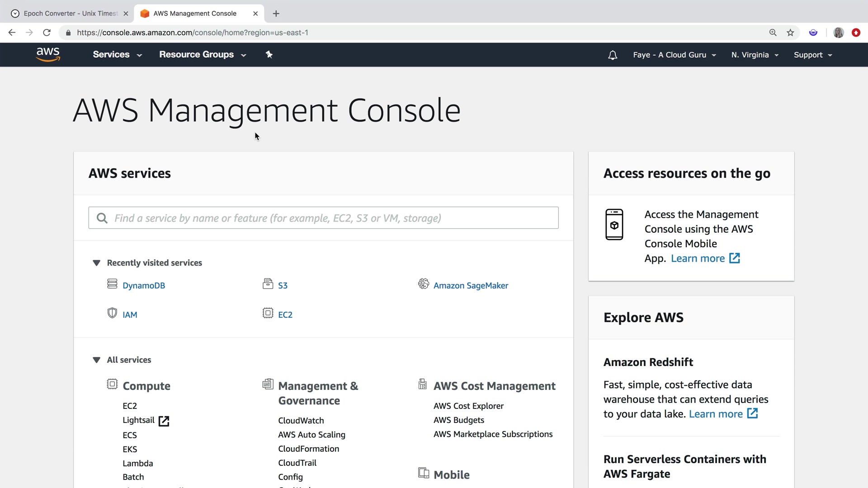Viewport: 868px width, 488px height.
Task: Open the N. Virginia region dropdown
Action: coord(755,55)
